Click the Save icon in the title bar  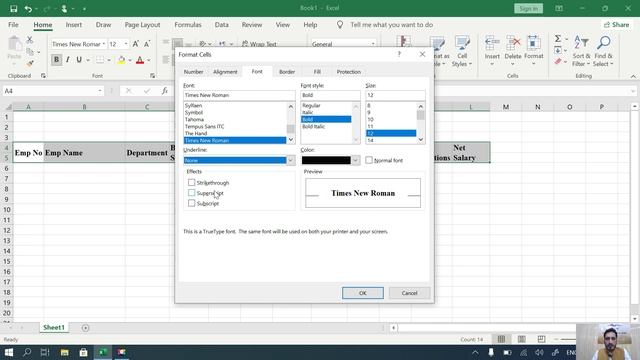coord(13,9)
